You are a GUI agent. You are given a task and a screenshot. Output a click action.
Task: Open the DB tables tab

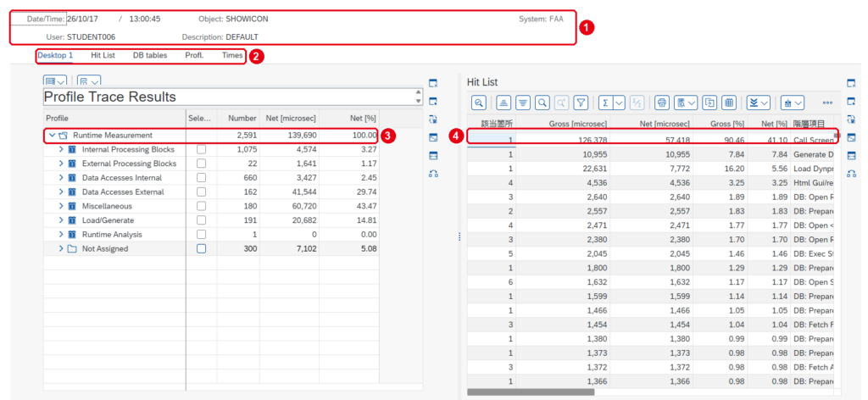pyautogui.click(x=150, y=55)
